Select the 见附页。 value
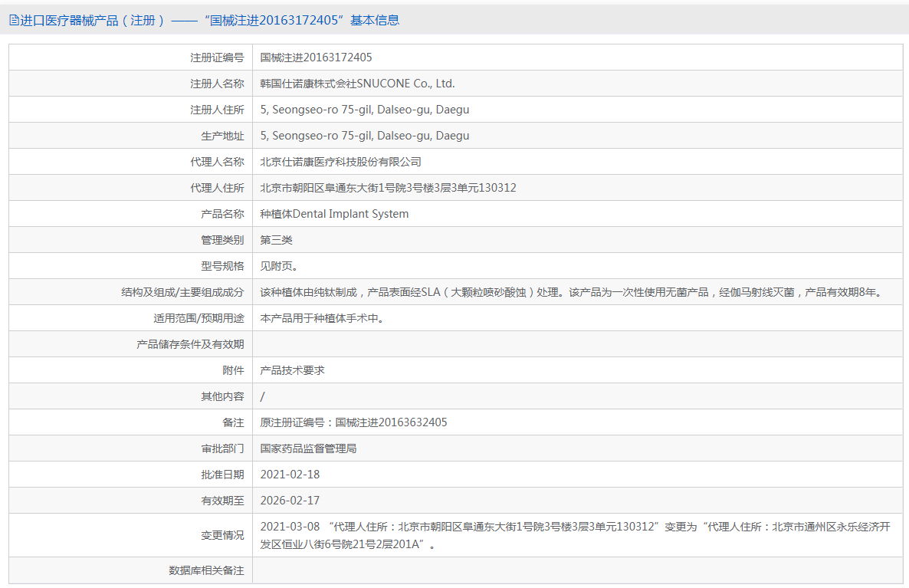The height and width of the screenshot is (588, 909). pyautogui.click(x=279, y=266)
